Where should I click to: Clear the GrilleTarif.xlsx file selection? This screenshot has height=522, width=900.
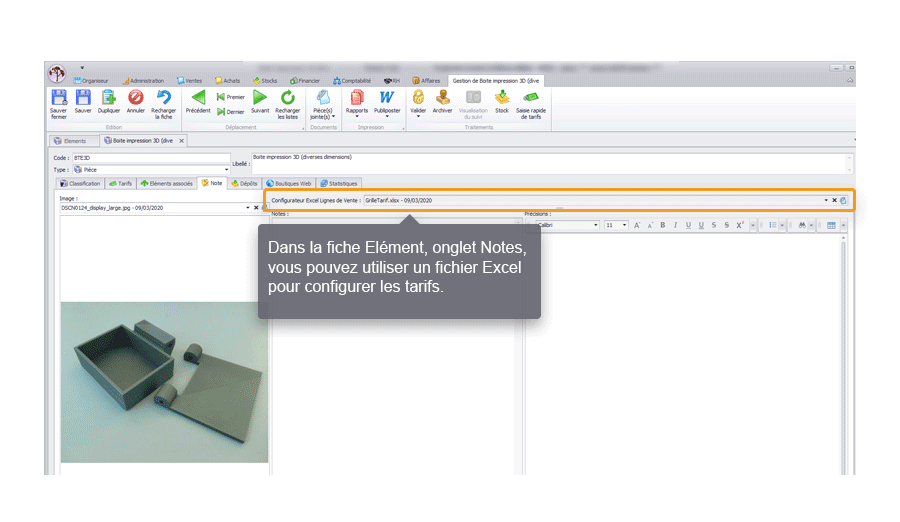835,200
